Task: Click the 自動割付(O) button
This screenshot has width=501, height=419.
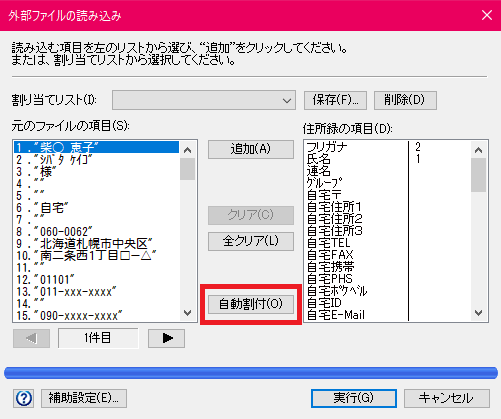Action: click(x=251, y=304)
